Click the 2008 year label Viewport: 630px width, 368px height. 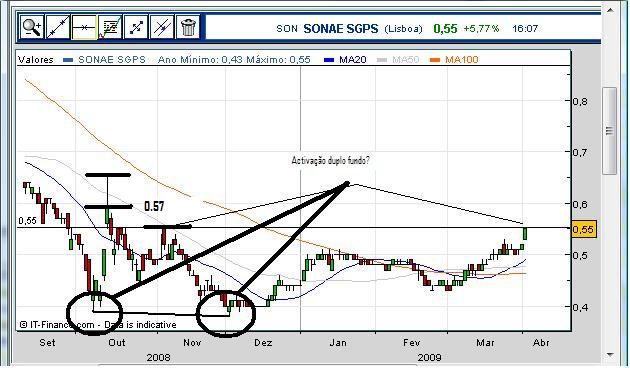[158, 357]
